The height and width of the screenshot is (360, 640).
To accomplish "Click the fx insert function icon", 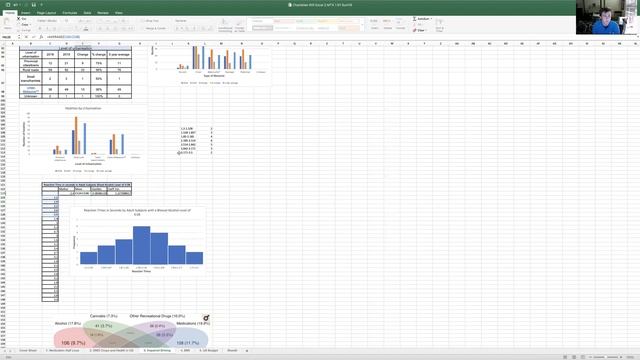I will (x=41, y=37).
